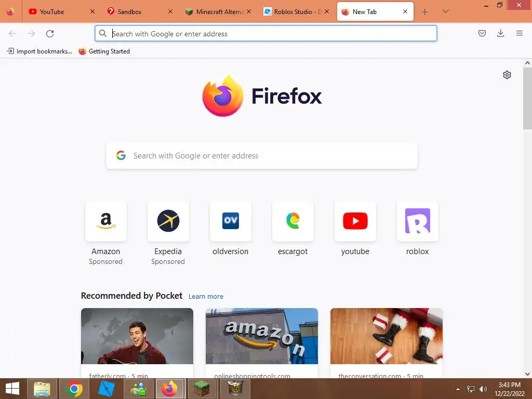
Task: Focus the address bar field
Action: click(x=265, y=34)
